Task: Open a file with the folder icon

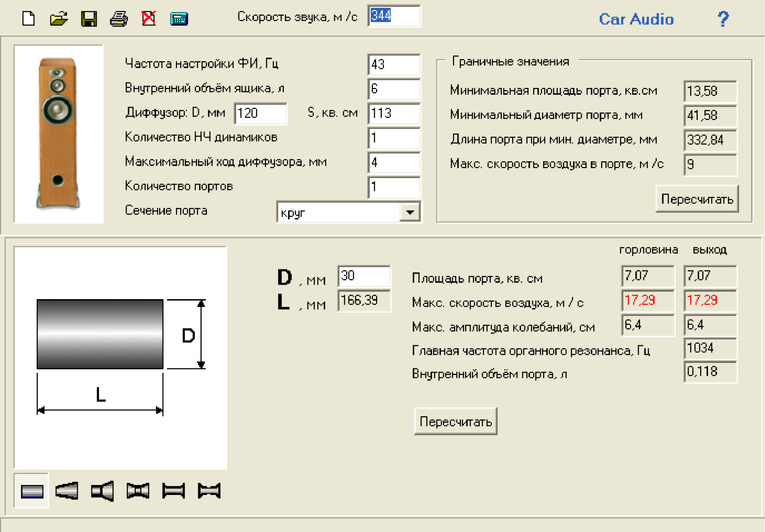Action: (59, 18)
